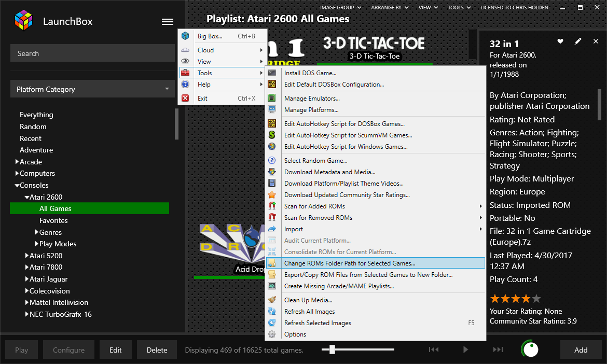This screenshot has height=364, width=607.
Task: Click the Export/Copy ROM Files folder icon
Action: click(x=272, y=275)
